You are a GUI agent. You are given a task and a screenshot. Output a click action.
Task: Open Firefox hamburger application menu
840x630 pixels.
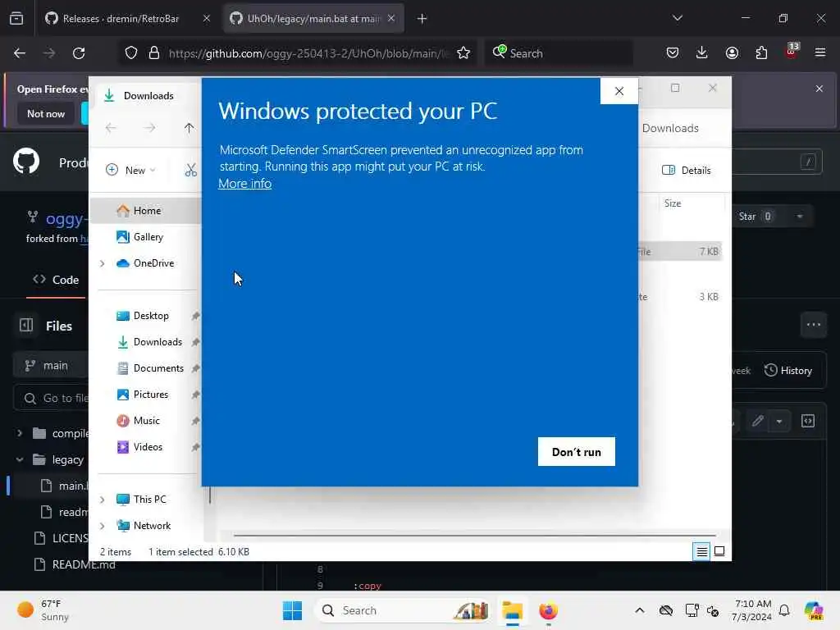820,52
